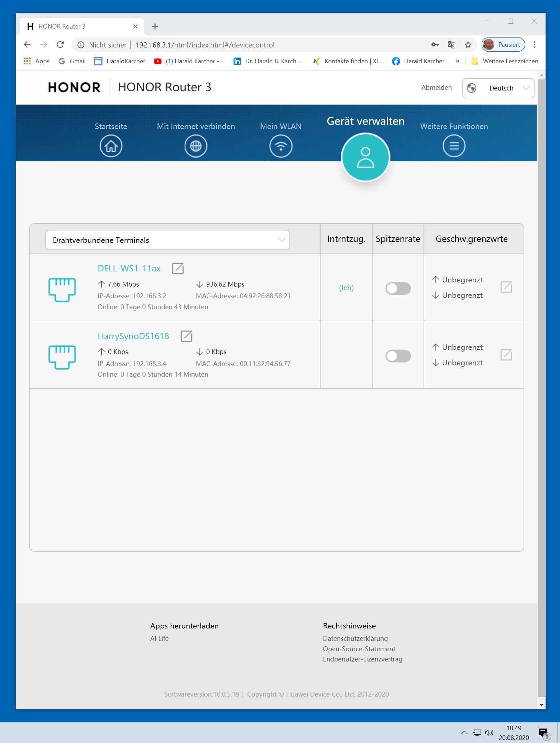
Task: Open a new browser tab
Action: coord(155,26)
